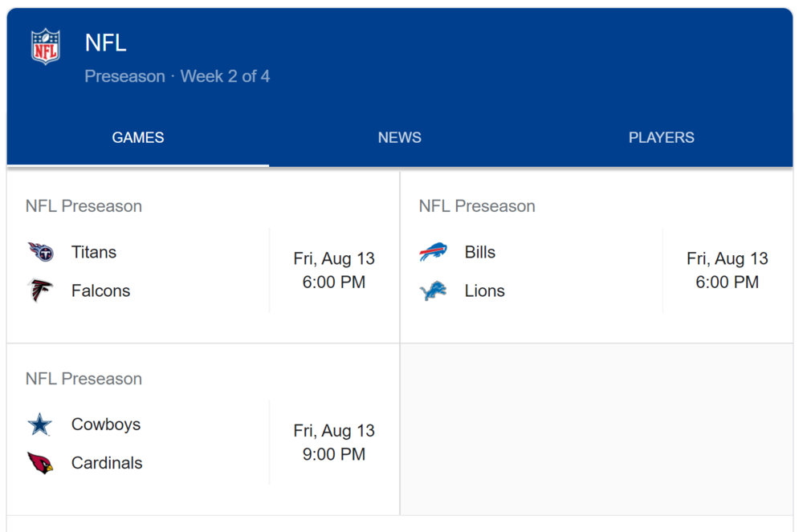This screenshot has width=803, height=532.
Task: Click the Falcons team logo
Action: coord(40,290)
